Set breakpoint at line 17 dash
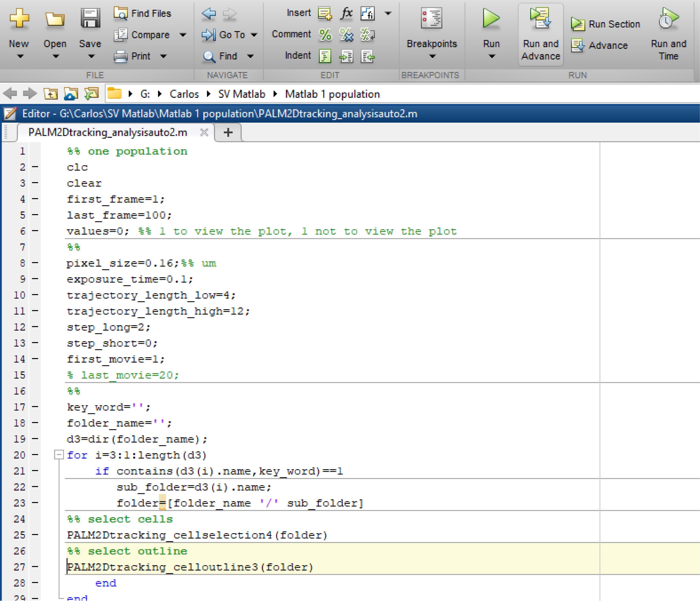 click(35, 407)
